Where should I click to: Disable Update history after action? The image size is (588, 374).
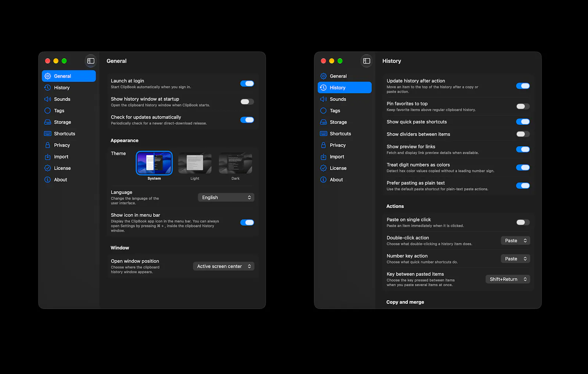point(523,86)
